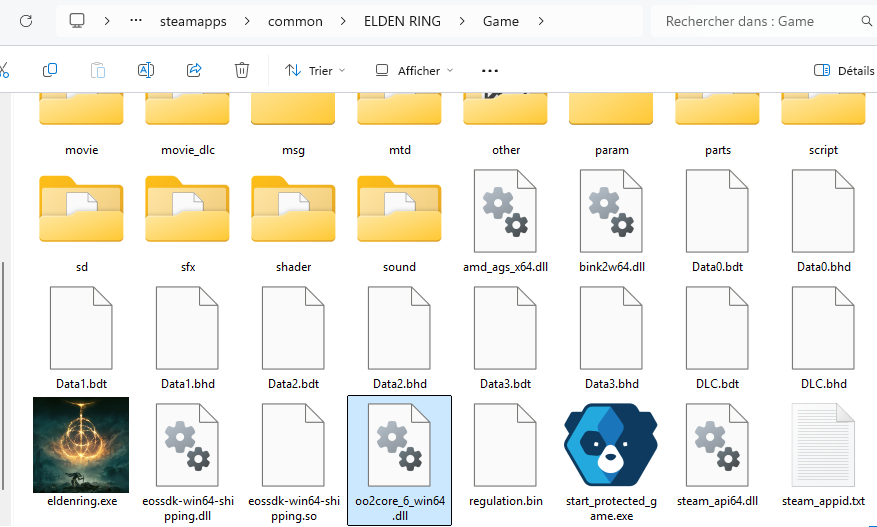Select the other folder
877x527 pixels.
(506, 124)
